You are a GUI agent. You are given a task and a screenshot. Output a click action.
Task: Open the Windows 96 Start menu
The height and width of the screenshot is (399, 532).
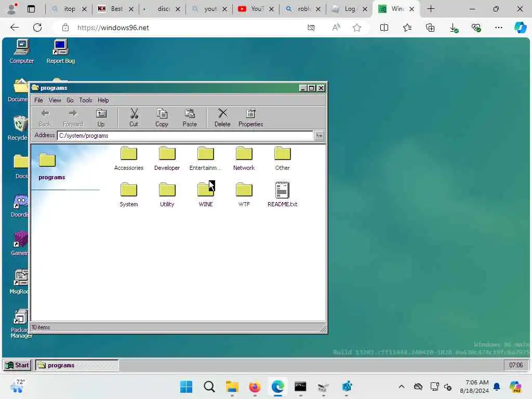coord(17,365)
